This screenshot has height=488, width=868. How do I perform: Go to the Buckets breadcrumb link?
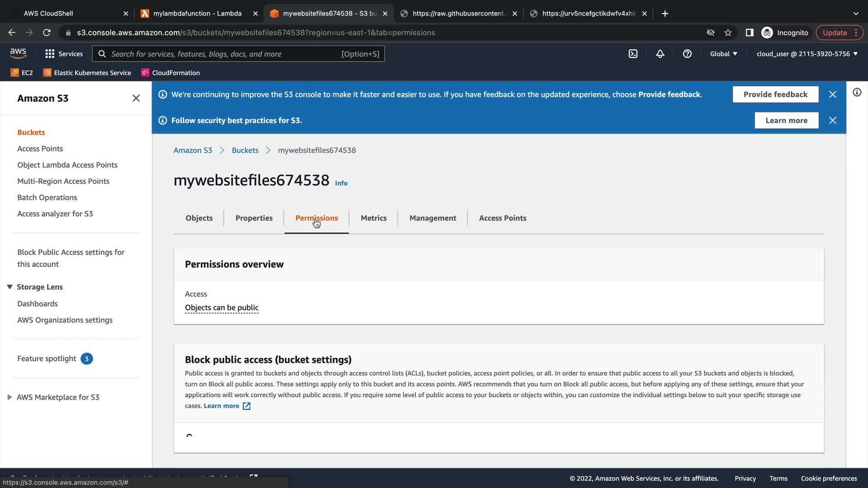[245, 150]
